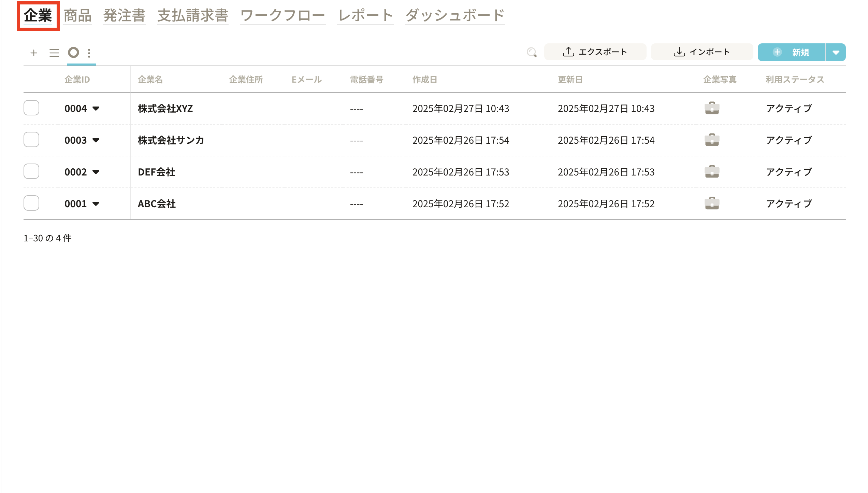Open briefcase photo for ABC会社

(712, 203)
